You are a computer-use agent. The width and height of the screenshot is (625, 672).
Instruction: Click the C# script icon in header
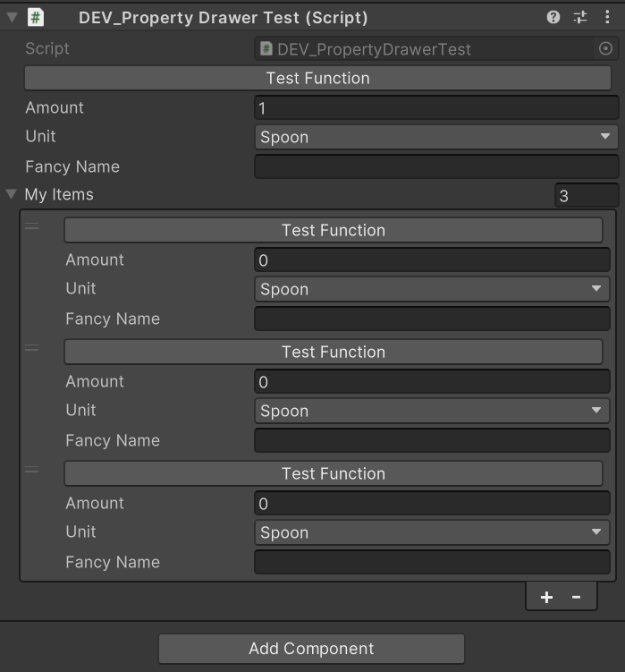pos(36,17)
